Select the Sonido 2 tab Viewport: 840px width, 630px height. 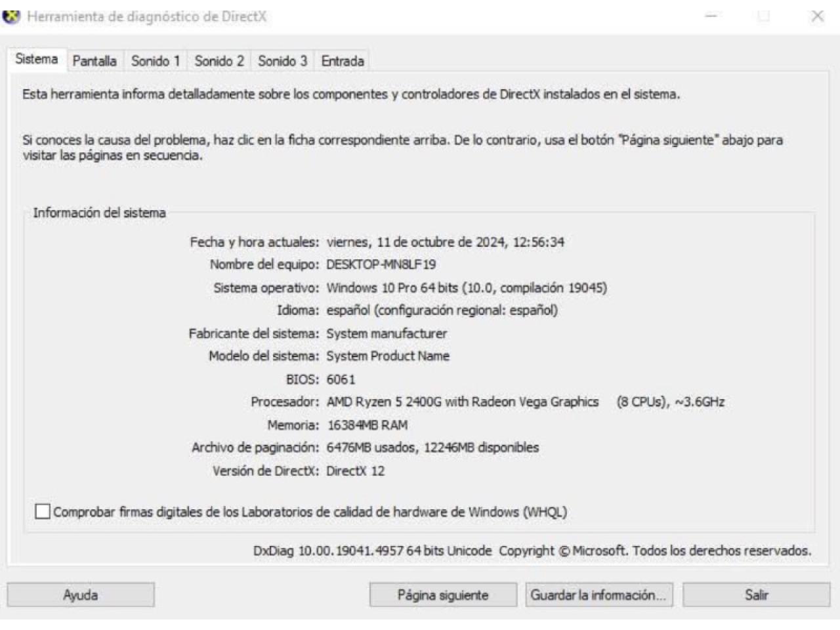(219, 61)
